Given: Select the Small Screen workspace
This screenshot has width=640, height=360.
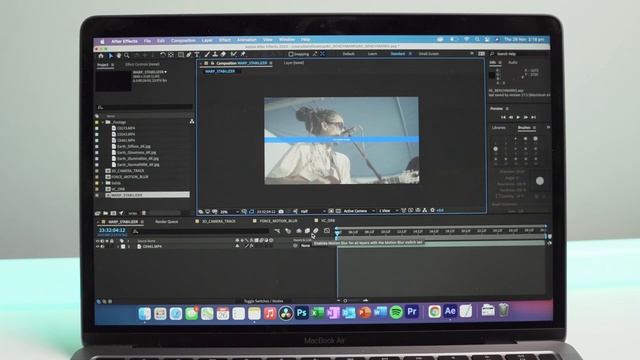Looking at the screenshot, I should point(429,53).
